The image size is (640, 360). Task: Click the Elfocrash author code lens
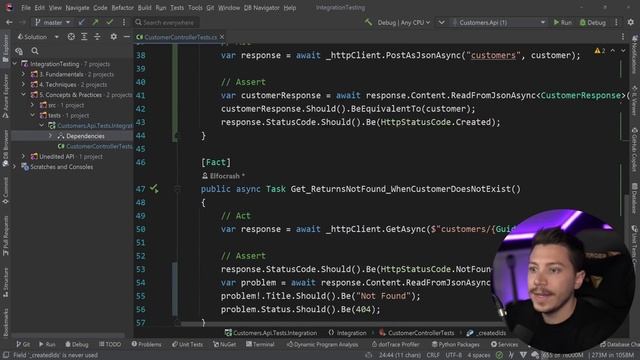223,176
